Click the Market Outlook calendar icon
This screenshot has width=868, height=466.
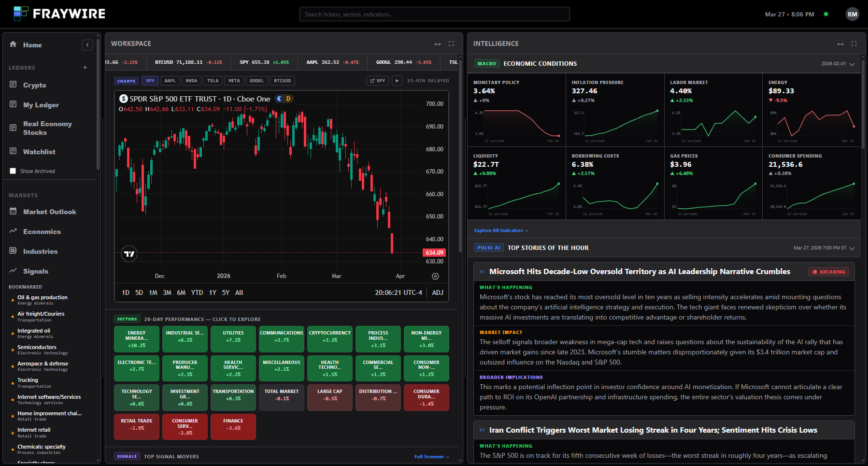click(x=13, y=211)
